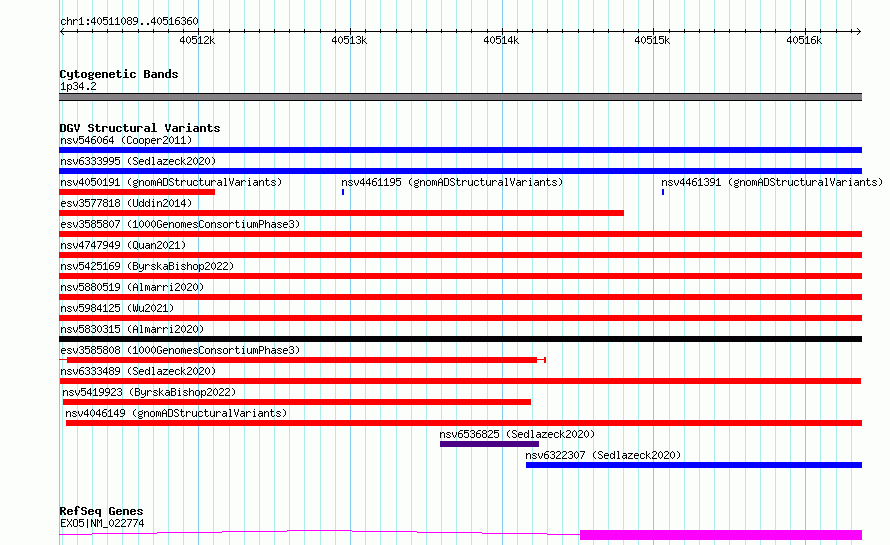
Task: Open the EXO5|NM_022774 gene label
Action: coord(102,523)
